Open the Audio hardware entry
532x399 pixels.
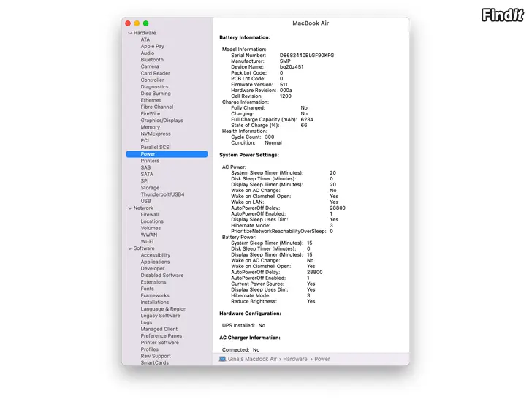coord(148,53)
